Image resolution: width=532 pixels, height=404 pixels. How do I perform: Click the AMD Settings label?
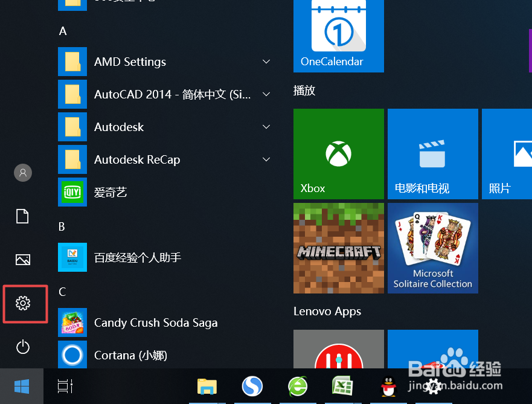[x=130, y=62]
